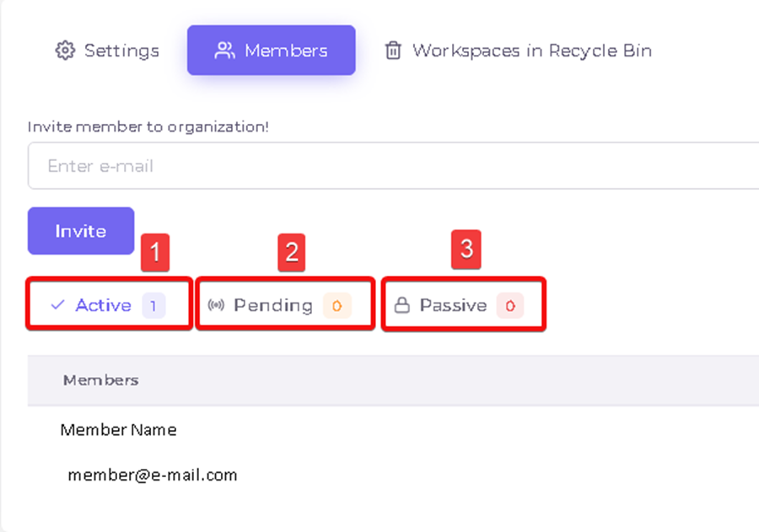
Task: Click the Passive count badge showing 0
Action: pyautogui.click(x=510, y=305)
